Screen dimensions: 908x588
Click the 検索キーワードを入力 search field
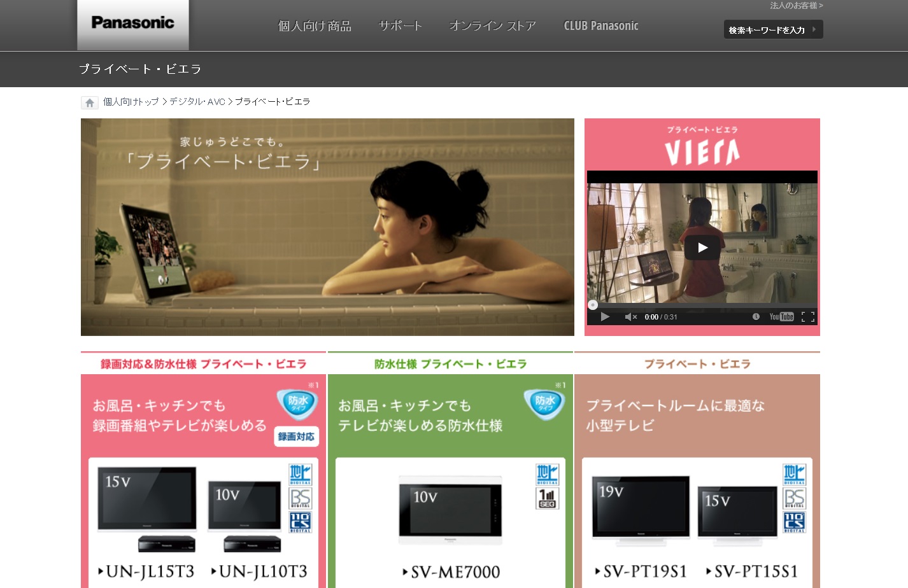point(773,29)
